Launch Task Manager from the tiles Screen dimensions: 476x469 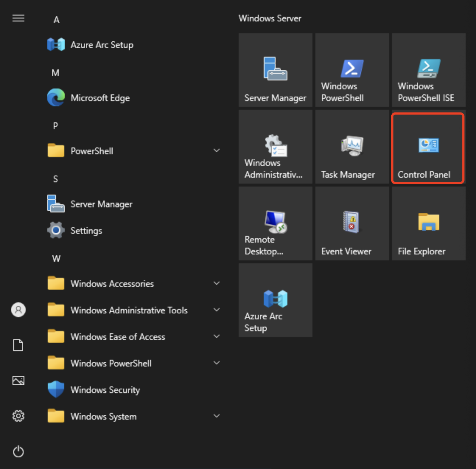click(x=352, y=147)
